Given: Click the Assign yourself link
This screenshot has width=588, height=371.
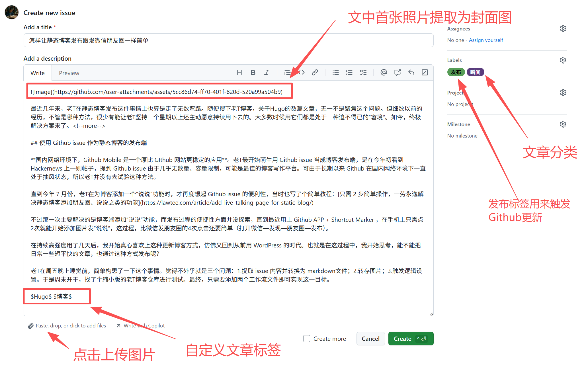Looking at the screenshot, I should pyautogui.click(x=486, y=40).
